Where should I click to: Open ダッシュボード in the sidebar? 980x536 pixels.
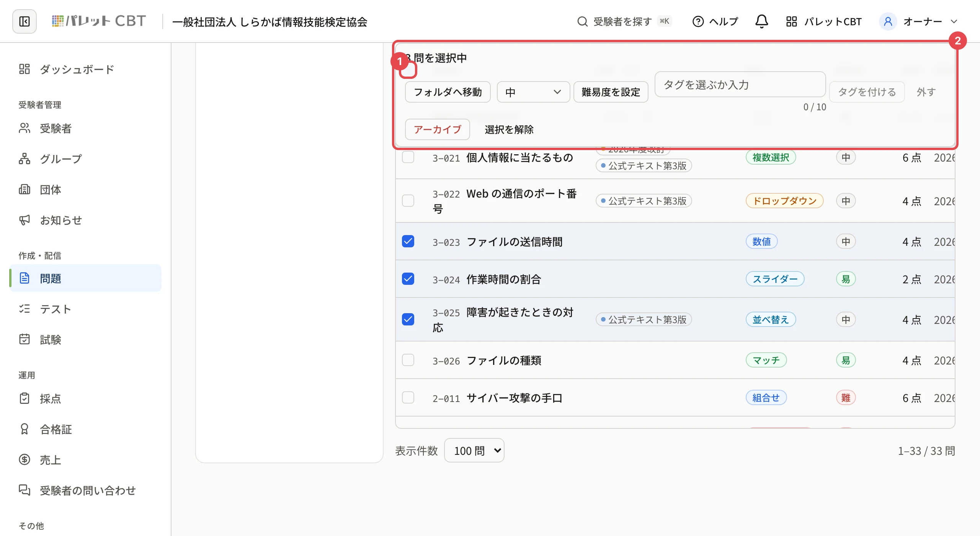pyautogui.click(x=85, y=69)
